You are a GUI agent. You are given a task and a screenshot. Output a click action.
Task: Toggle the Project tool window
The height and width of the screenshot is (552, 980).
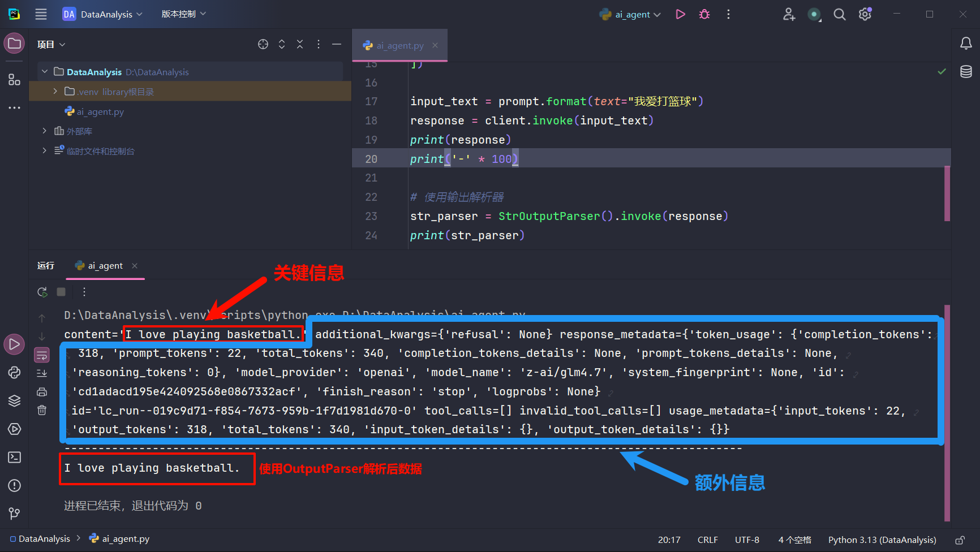pyautogui.click(x=14, y=44)
